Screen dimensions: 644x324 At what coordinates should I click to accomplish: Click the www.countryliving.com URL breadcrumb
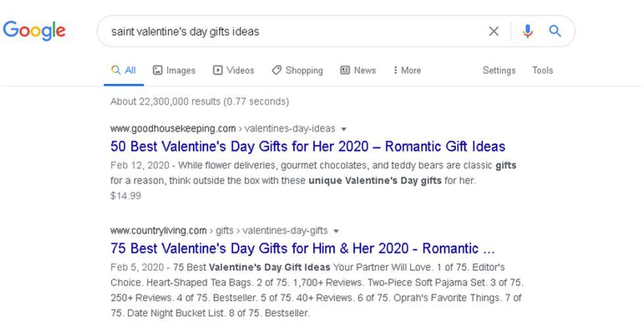[159, 230]
